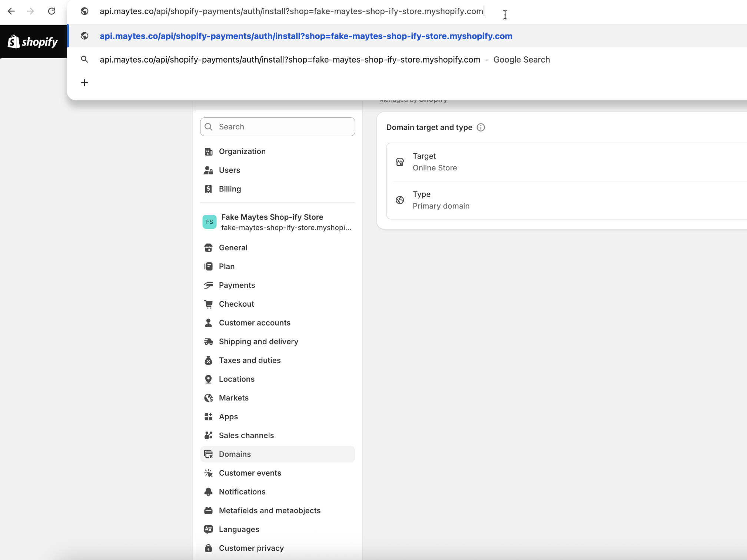The image size is (747, 560).
Task: Click the Apps grid icon
Action: [x=209, y=417]
